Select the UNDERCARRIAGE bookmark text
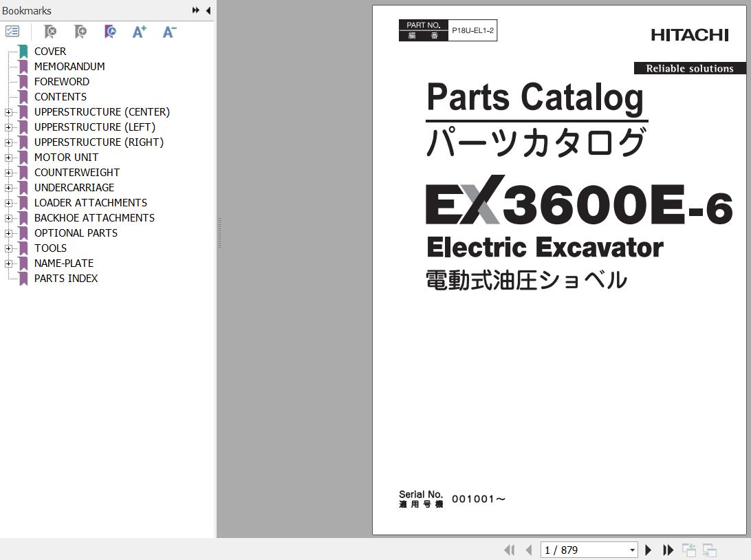 tap(74, 188)
